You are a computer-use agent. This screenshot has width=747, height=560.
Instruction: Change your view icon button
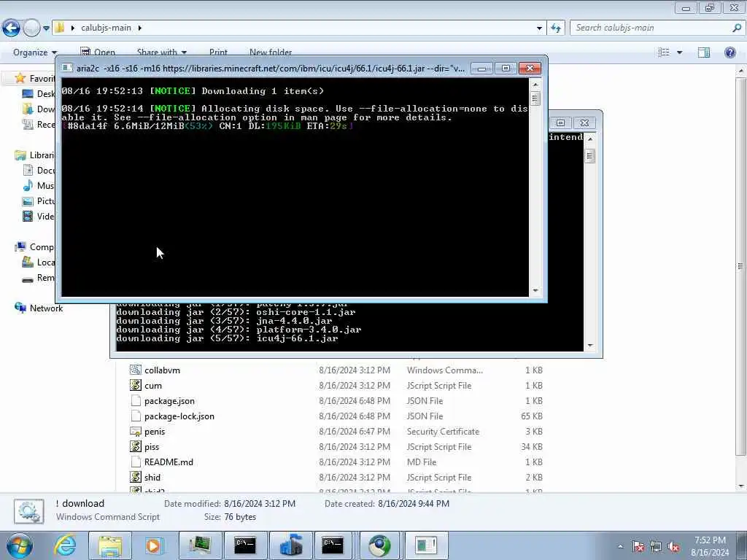pos(664,52)
